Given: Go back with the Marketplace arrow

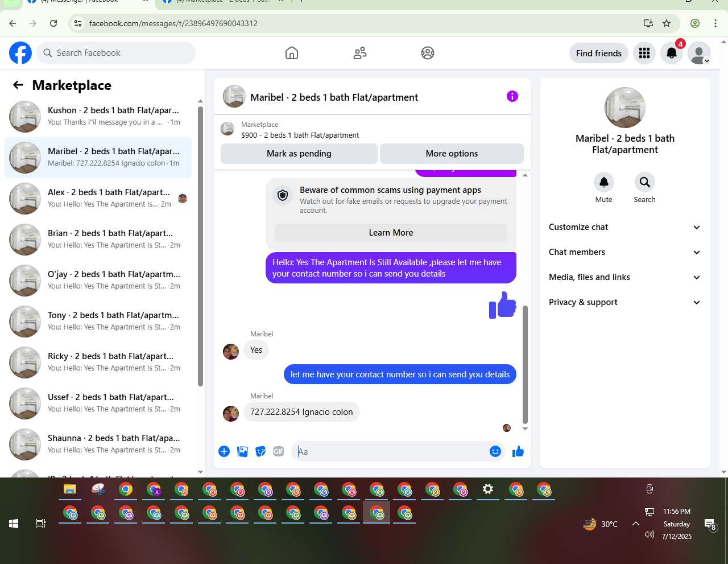Looking at the screenshot, I should coord(18,85).
